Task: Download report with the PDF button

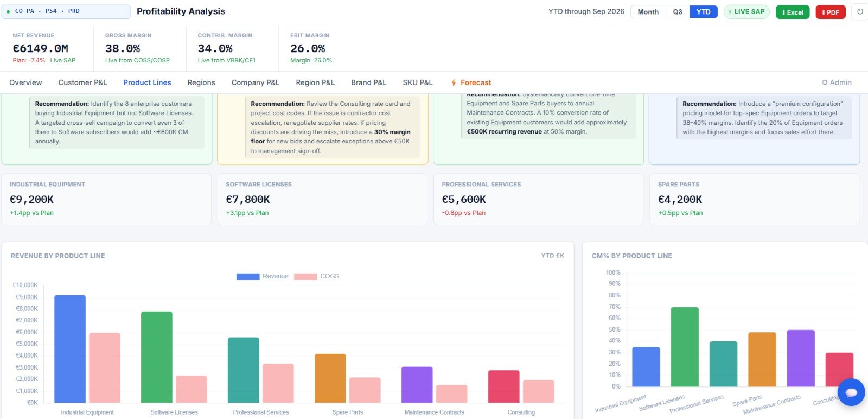Action: point(831,12)
